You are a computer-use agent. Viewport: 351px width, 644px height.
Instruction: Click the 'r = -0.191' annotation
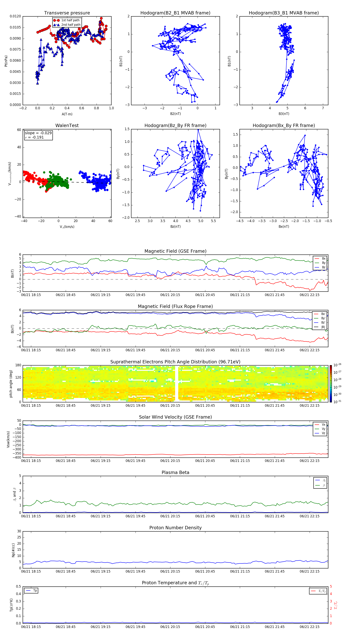[34, 137]
